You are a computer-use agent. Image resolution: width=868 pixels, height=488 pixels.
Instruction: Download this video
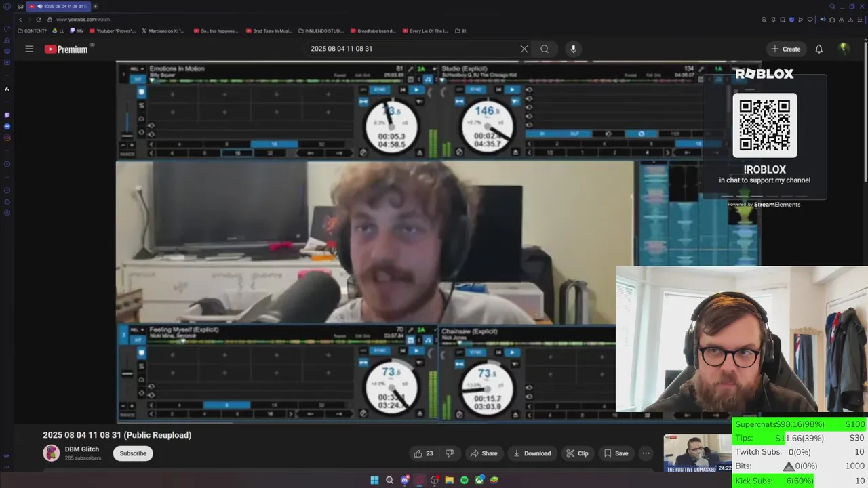click(532, 453)
